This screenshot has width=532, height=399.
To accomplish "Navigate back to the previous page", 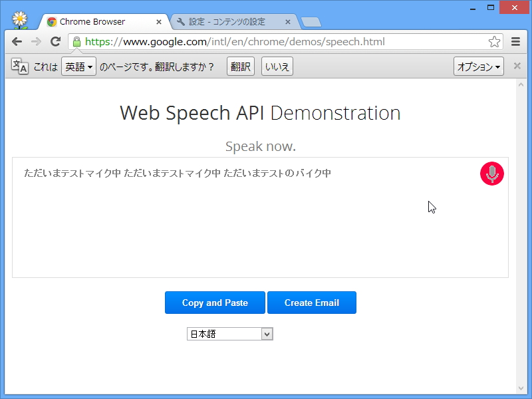I will click(x=17, y=41).
